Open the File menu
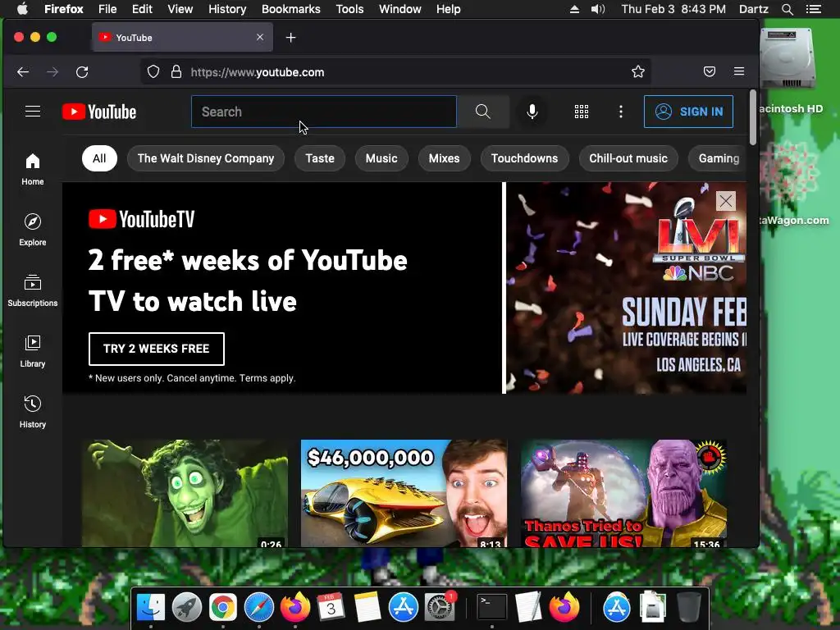The image size is (840, 630). [x=107, y=9]
